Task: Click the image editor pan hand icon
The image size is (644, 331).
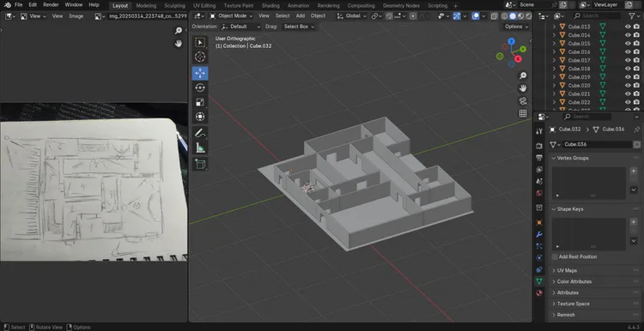Action: click(179, 44)
